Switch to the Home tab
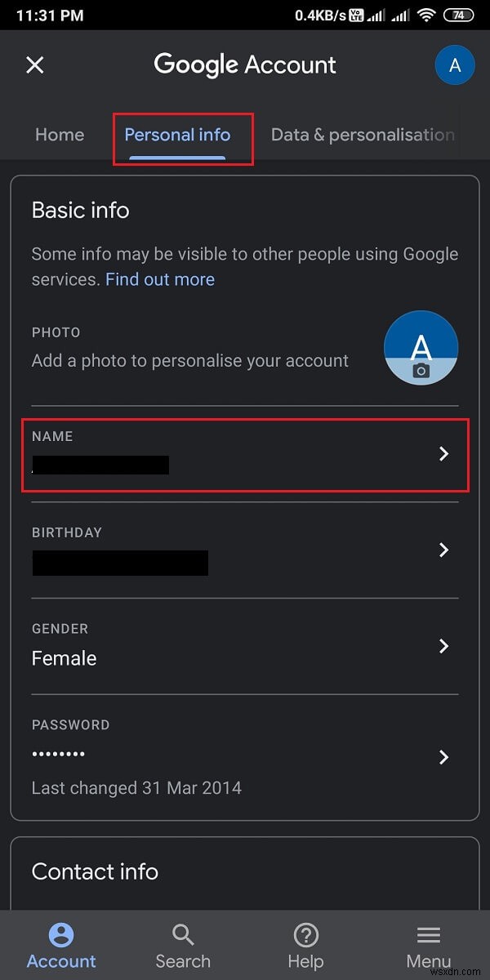This screenshot has width=490, height=980. 59,135
